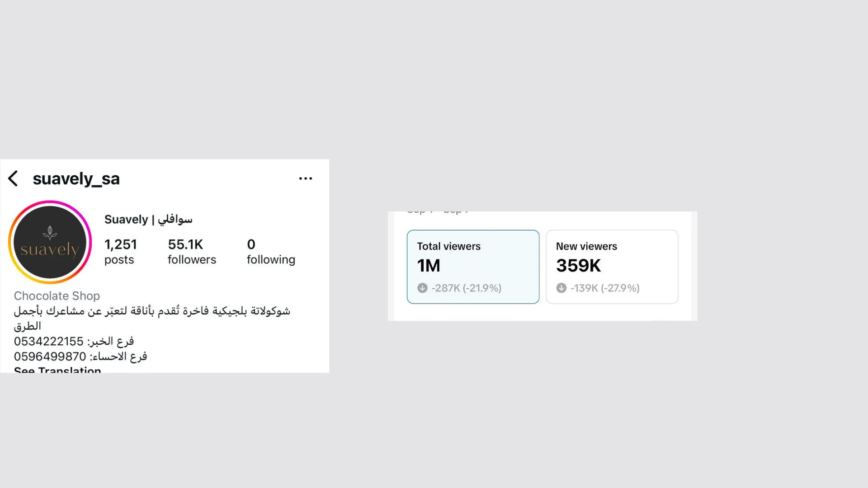Click the phone number 0596499870
Viewport: 868px width, 488px height.
click(50, 357)
